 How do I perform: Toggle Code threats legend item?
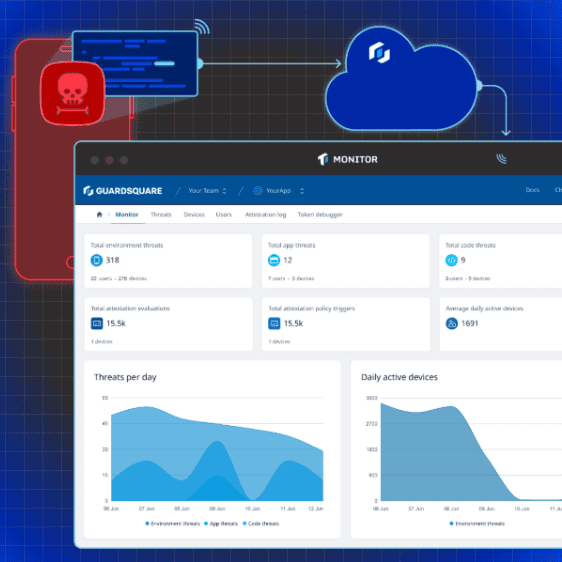261,524
